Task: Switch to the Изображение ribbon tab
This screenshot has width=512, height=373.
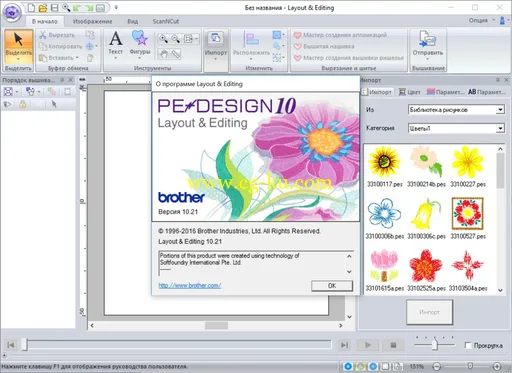Action: point(92,21)
